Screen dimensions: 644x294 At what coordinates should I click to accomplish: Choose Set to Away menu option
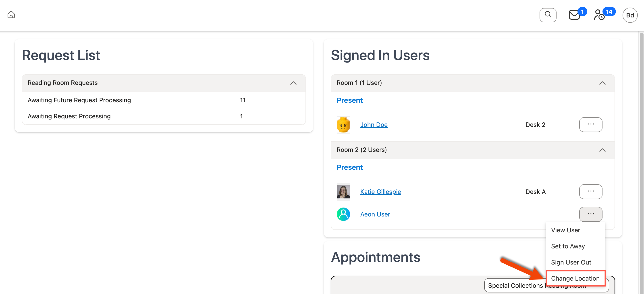568,246
